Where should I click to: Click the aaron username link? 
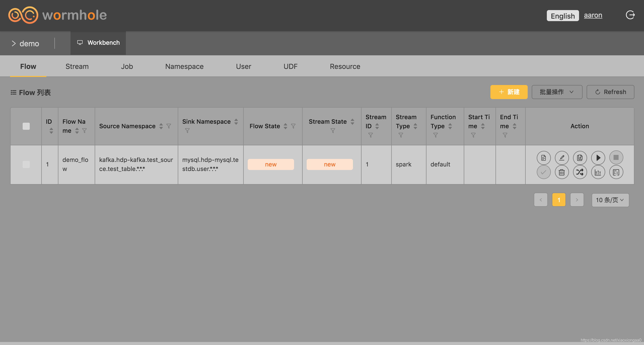pyautogui.click(x=593, y=15)
